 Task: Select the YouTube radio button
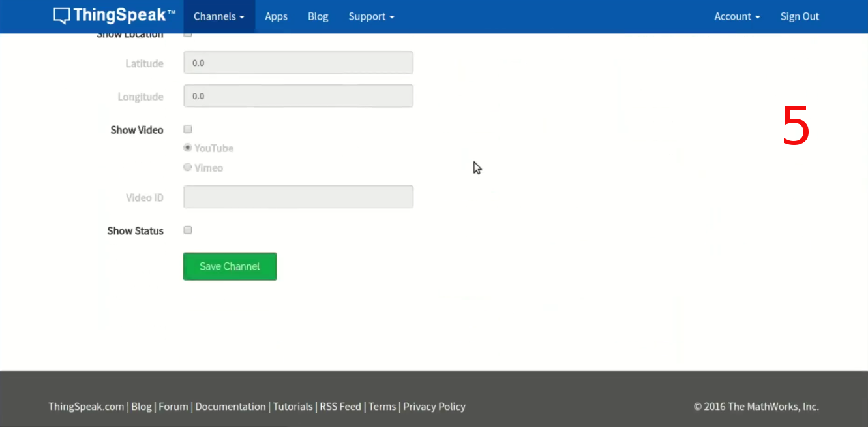tap(188, 148)
